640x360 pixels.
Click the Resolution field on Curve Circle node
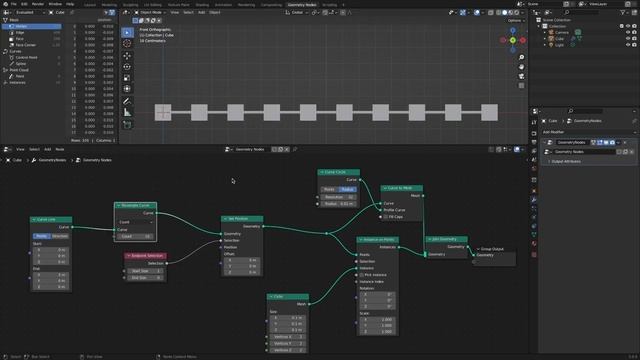pyautogui.click(x=339, y=197)
